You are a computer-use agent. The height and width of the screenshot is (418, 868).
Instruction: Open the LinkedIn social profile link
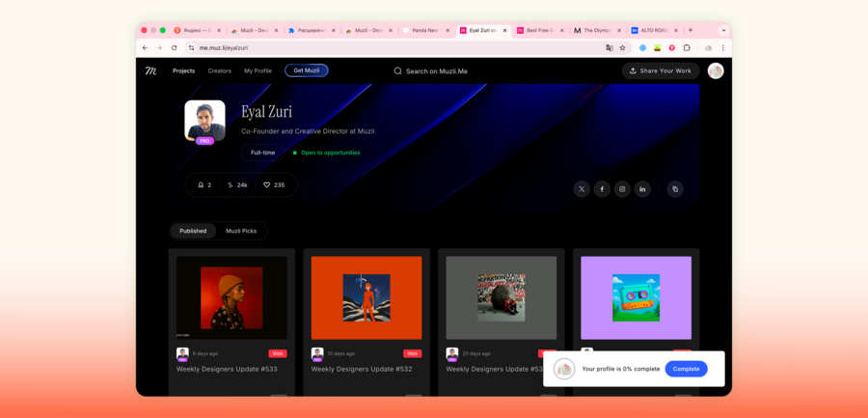(642, 189)
